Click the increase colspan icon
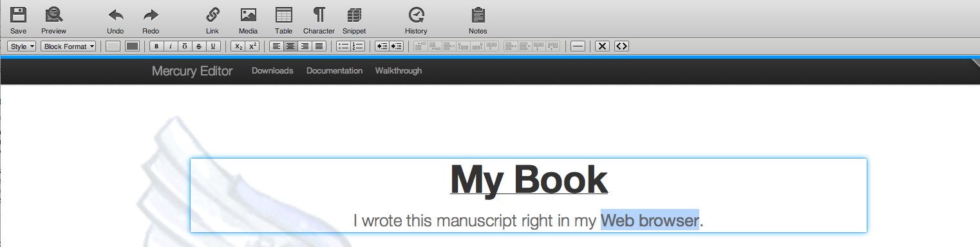 tap(511, 46)
